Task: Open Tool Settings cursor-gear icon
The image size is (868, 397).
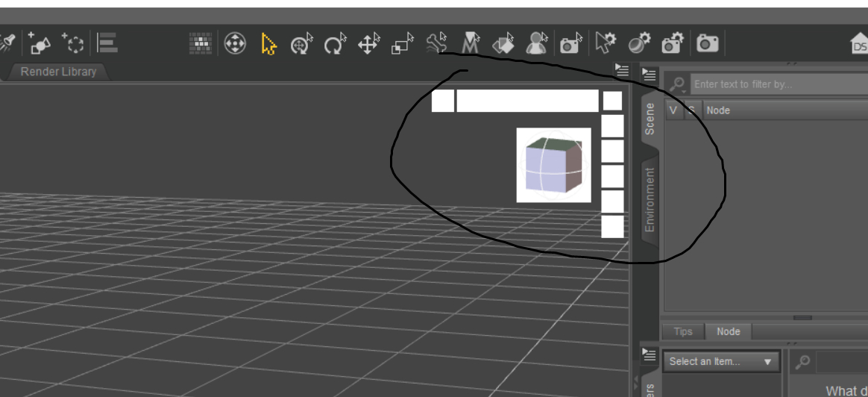Action: point(606,43)
